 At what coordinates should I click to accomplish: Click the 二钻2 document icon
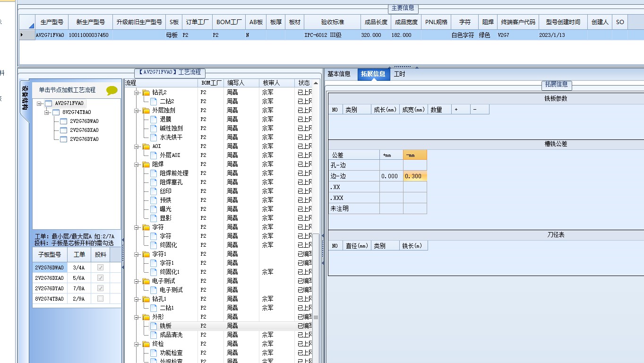tap(154, 102)
